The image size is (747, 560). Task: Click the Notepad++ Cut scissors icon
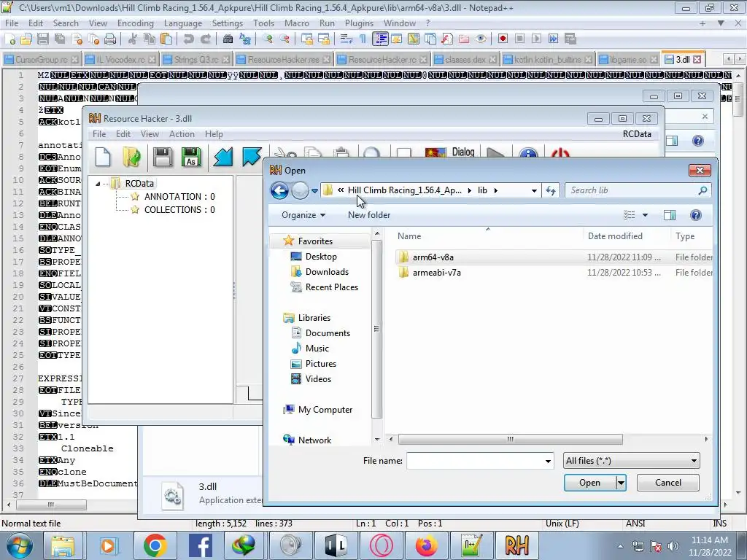coord(133,39)
